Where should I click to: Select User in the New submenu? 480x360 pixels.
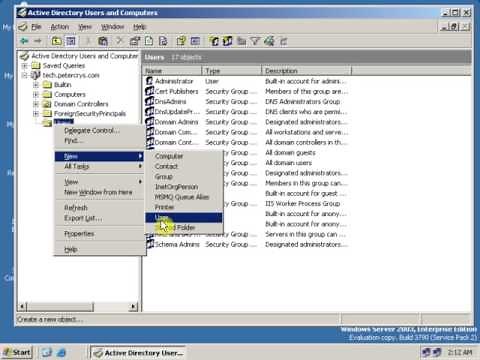point(184,217)
